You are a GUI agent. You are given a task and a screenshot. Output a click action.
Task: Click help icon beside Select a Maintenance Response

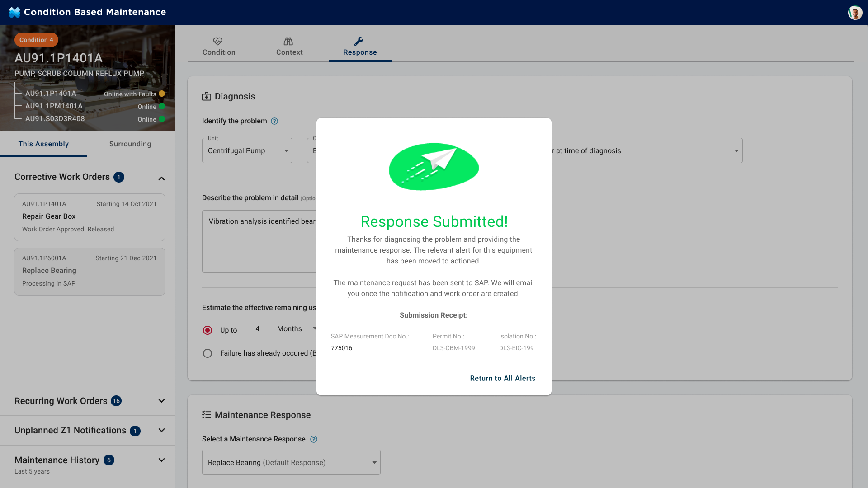pyautogui.click(x=314, y=439)
